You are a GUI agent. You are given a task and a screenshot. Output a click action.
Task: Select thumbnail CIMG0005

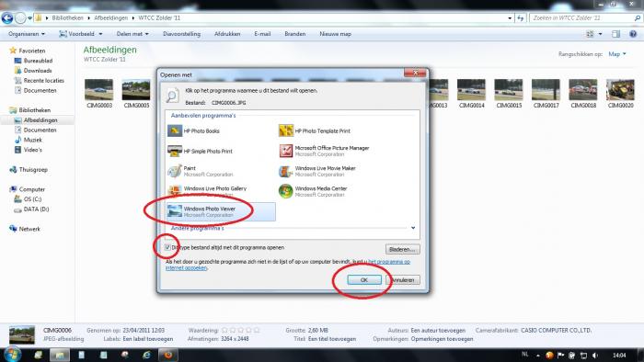136,94
